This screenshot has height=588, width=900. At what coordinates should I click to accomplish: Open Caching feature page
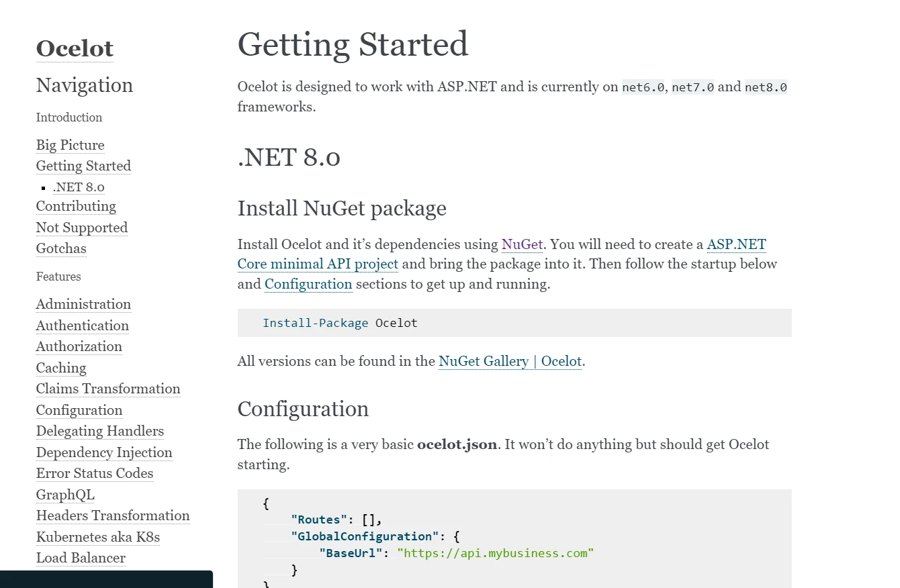tap(61, 368)
